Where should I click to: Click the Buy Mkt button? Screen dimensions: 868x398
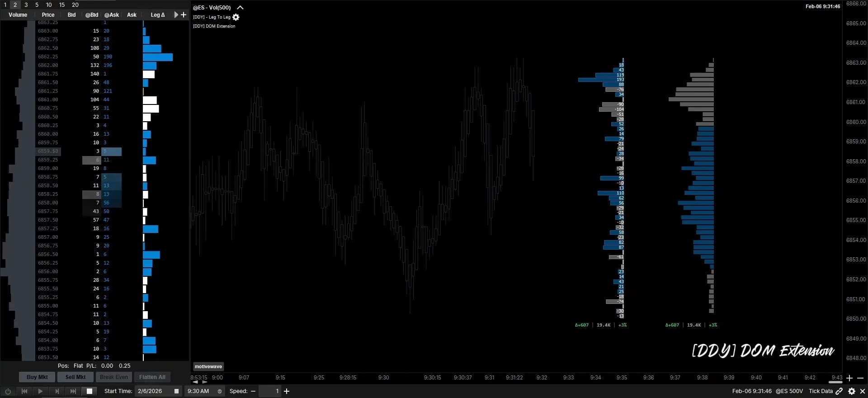click(37, 377)
